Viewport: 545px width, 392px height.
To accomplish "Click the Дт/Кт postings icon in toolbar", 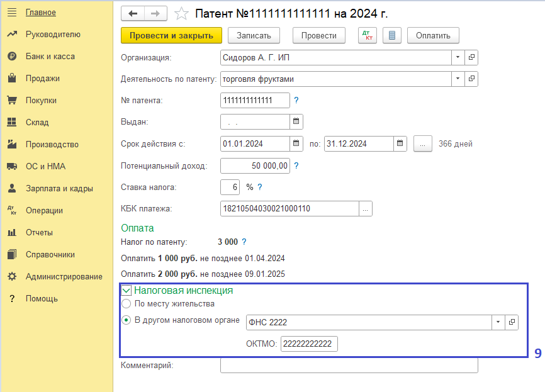I will click(x=368, y=36).
